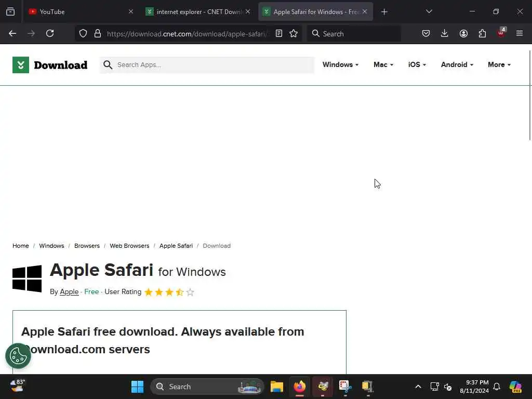View site security lock information
The width and height of the screenshot is (532, 399).
tap(98, 34)
